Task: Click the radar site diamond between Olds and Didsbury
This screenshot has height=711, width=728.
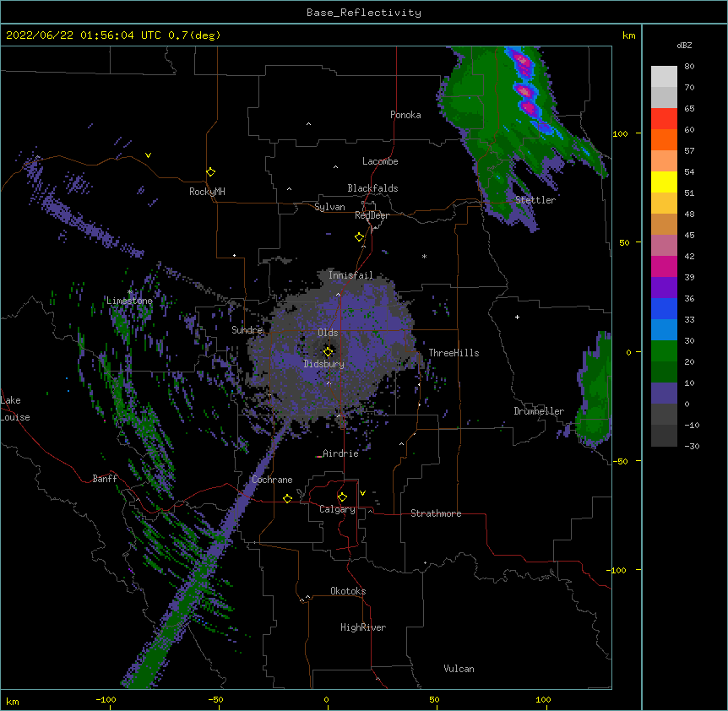Action: (x=328, y=351)
